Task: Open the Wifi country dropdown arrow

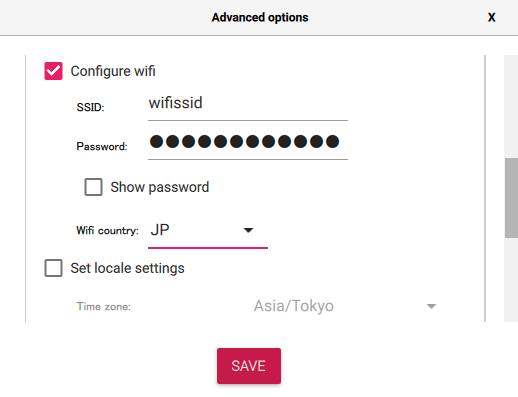Action: coord(248,230)
